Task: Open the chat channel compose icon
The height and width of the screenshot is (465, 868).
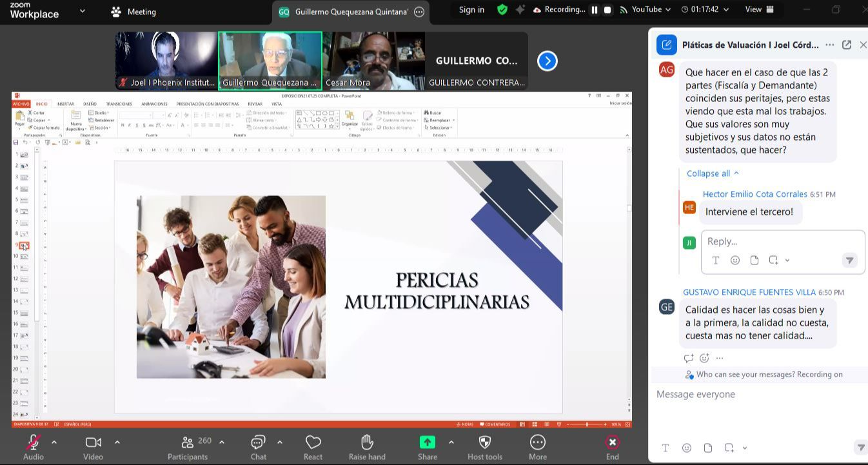Action: [x=667, y=45]
